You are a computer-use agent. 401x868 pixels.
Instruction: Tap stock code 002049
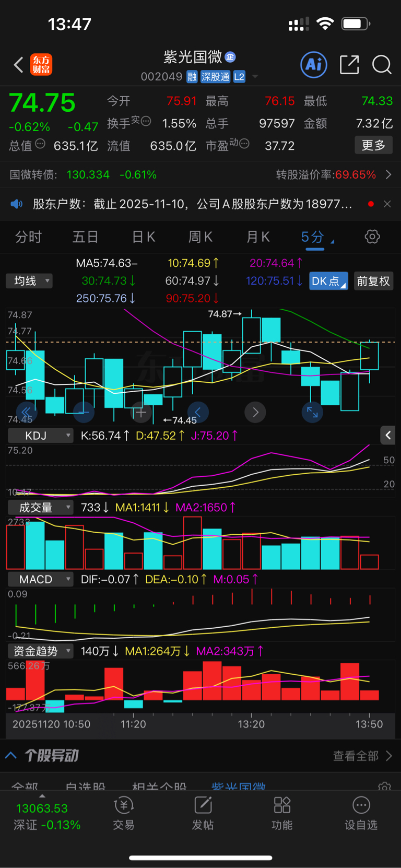pyautogui.click(x=161, y=77)
